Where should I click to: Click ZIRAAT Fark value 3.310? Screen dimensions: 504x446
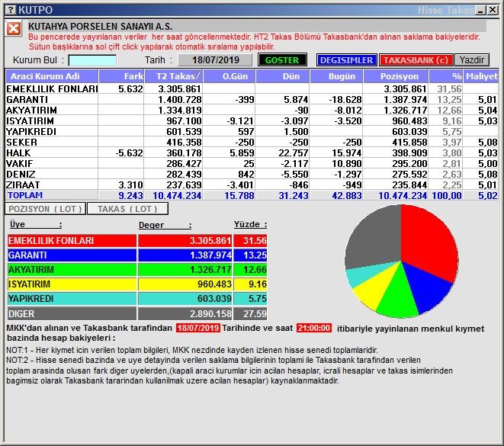point(130,184)
